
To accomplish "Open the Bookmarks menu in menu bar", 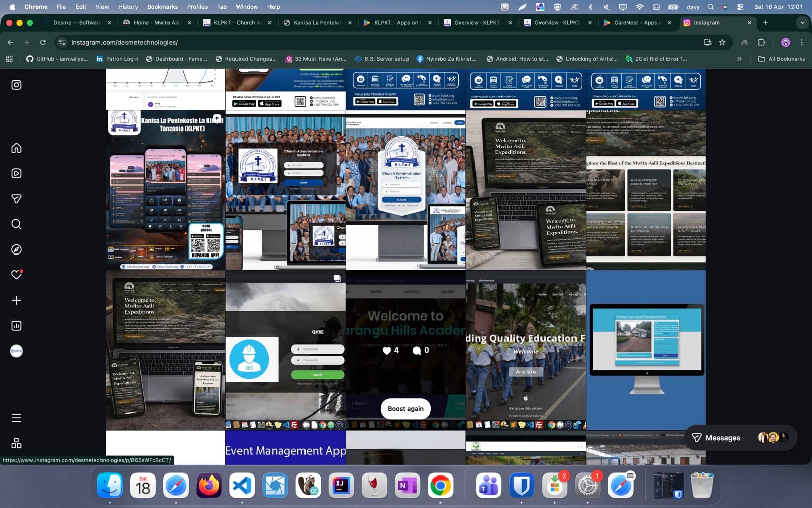I will (162, 7).
